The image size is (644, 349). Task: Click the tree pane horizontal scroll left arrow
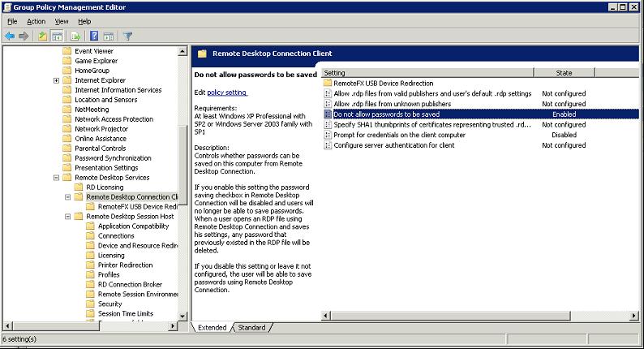(7, 326)
